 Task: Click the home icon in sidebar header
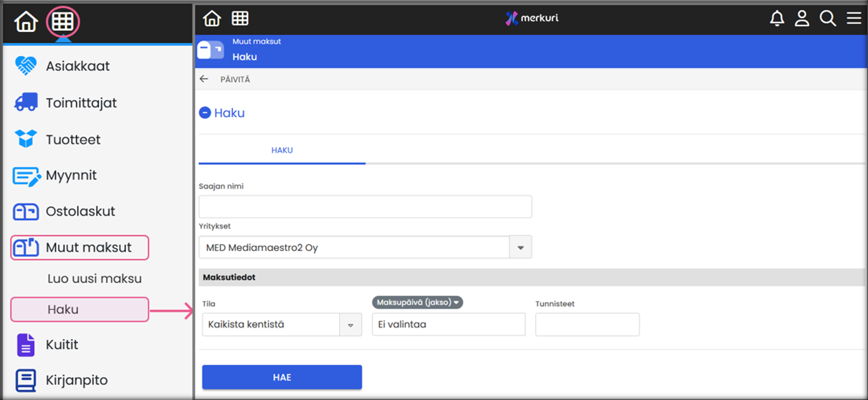tap(26, 22)
